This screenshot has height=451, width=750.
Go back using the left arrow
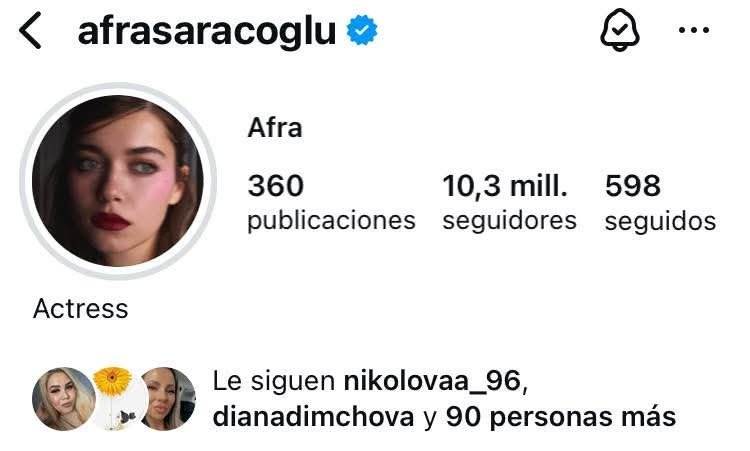[x=30, y=31]
